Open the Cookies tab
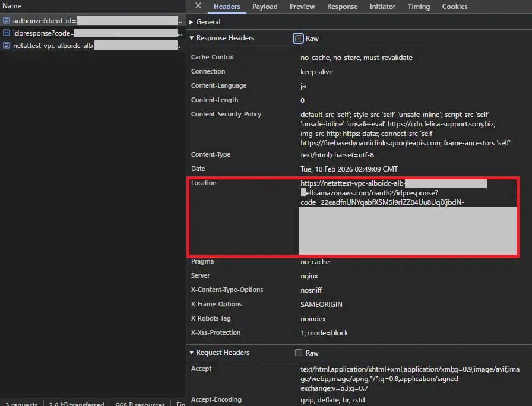The image size is (532, 406). [455, 7]
